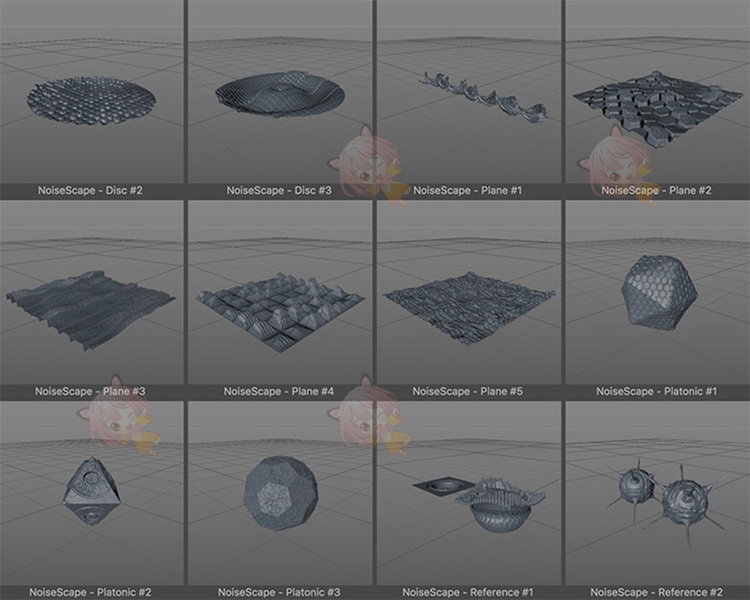750x600 pixels.
Task: Select the NoiseScape Plane #4 thumbnail
Action: pos(280,292)
